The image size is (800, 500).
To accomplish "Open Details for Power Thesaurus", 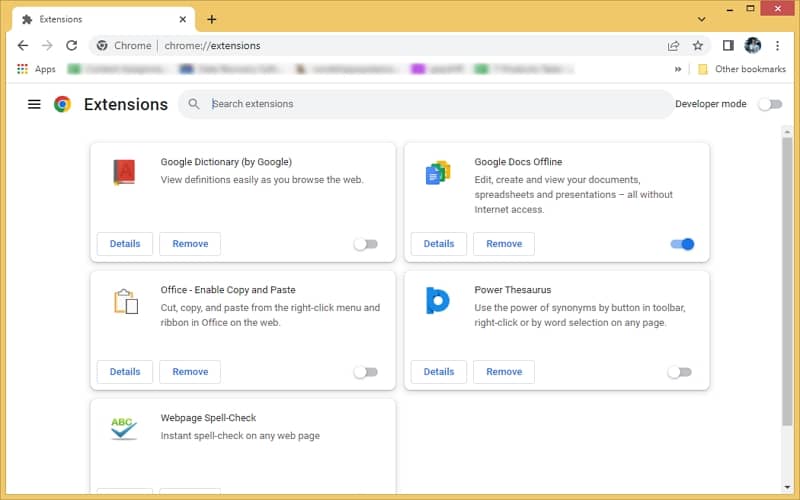I will pos(439,372).
